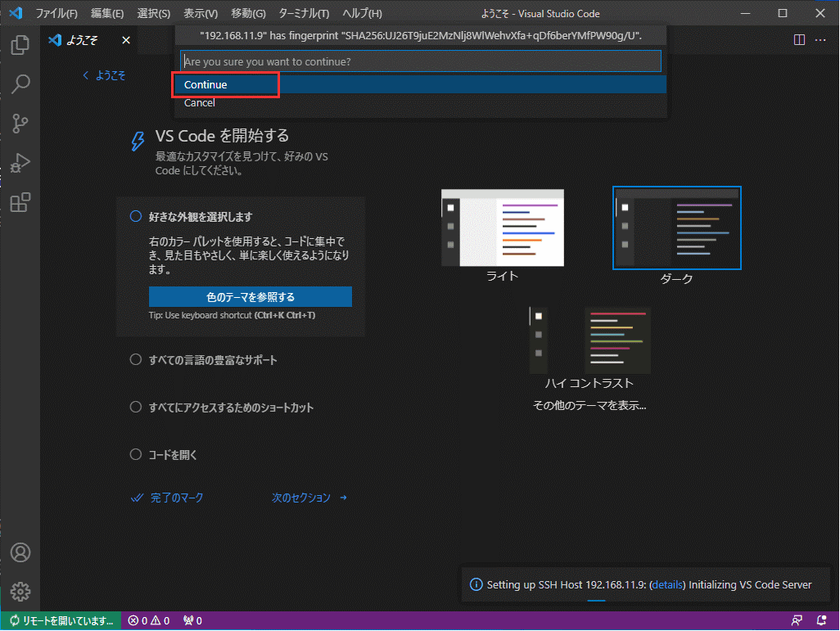
Task: Open the Source Control view icon
Action: pos(20,124)
